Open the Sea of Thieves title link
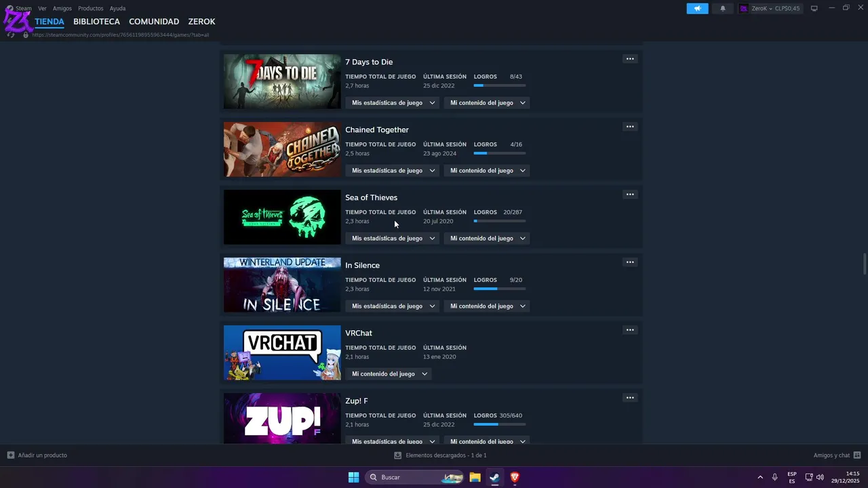The width and height of the screenshot is (868, 488). 371,197
